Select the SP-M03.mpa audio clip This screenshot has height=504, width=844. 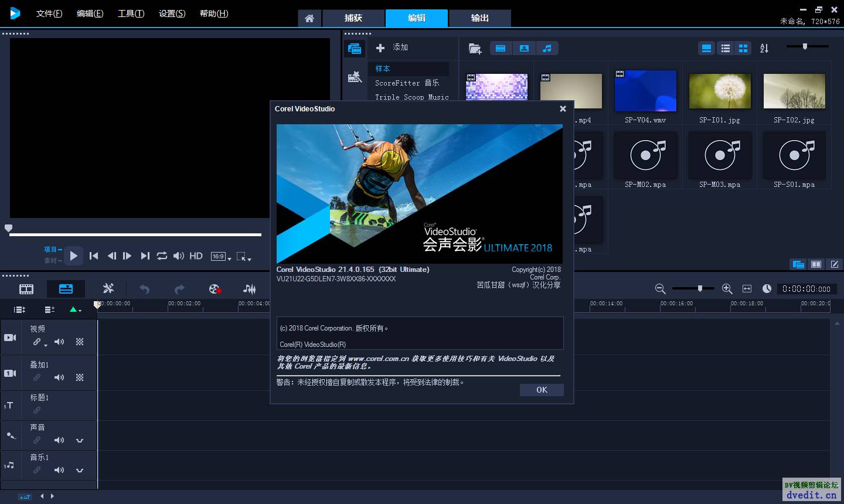pos(720,155)
